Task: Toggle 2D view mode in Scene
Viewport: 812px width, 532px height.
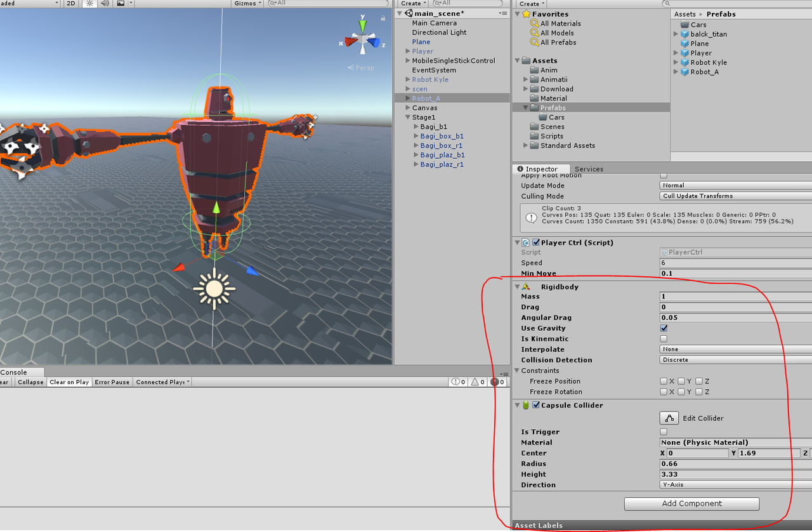Action: point(72,3)
